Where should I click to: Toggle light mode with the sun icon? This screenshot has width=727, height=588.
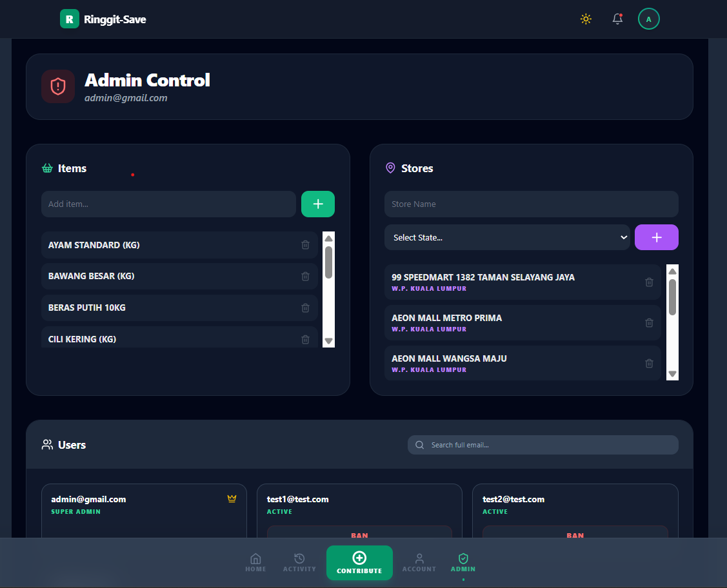[586, 19]
